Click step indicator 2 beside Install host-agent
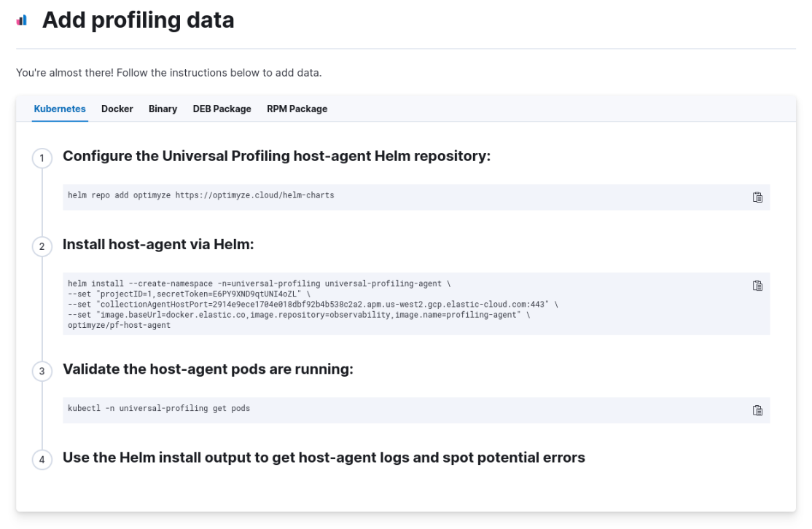The height and width of the screenshot is (529, 812). (x=42, y=246)
